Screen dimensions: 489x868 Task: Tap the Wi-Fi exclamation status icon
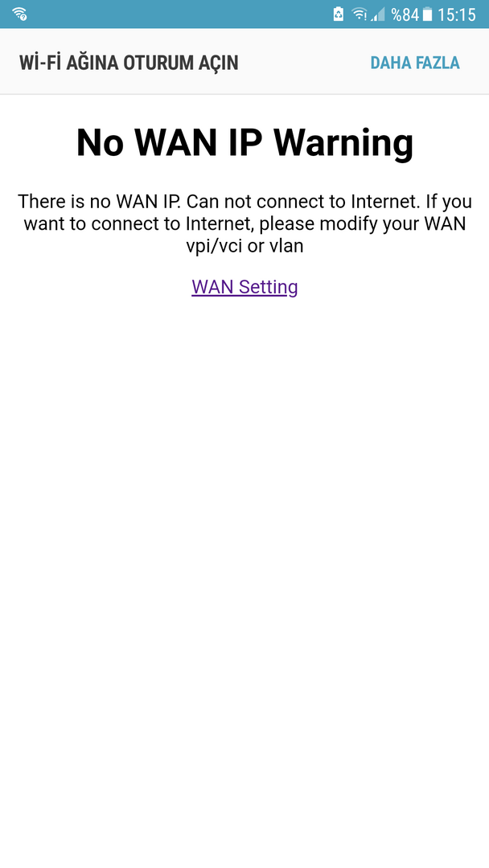[x=360, y=14]
